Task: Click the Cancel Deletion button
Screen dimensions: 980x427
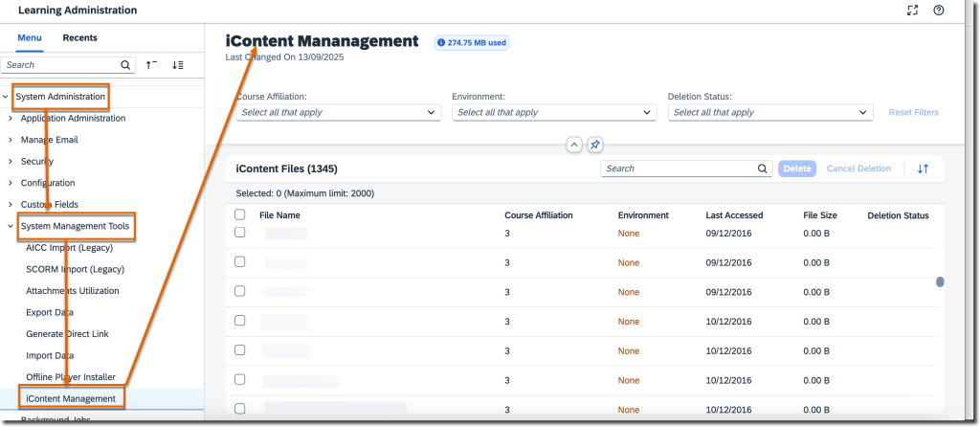Action: 858,169
